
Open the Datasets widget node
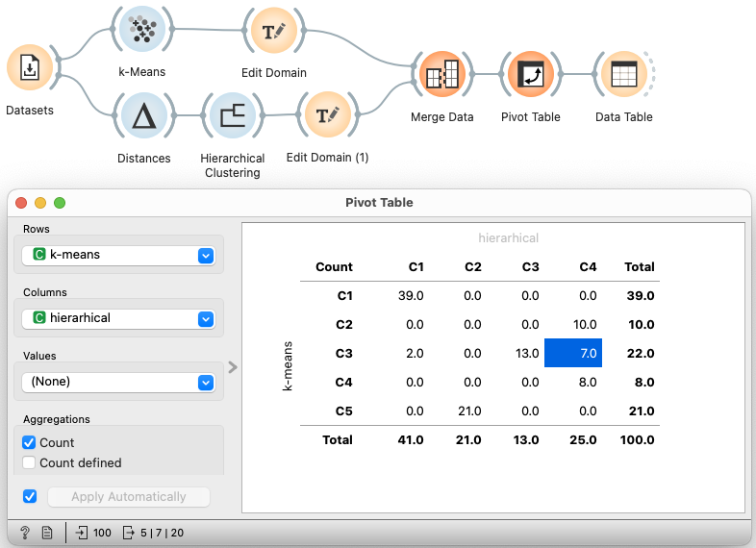tap(30, 67)
